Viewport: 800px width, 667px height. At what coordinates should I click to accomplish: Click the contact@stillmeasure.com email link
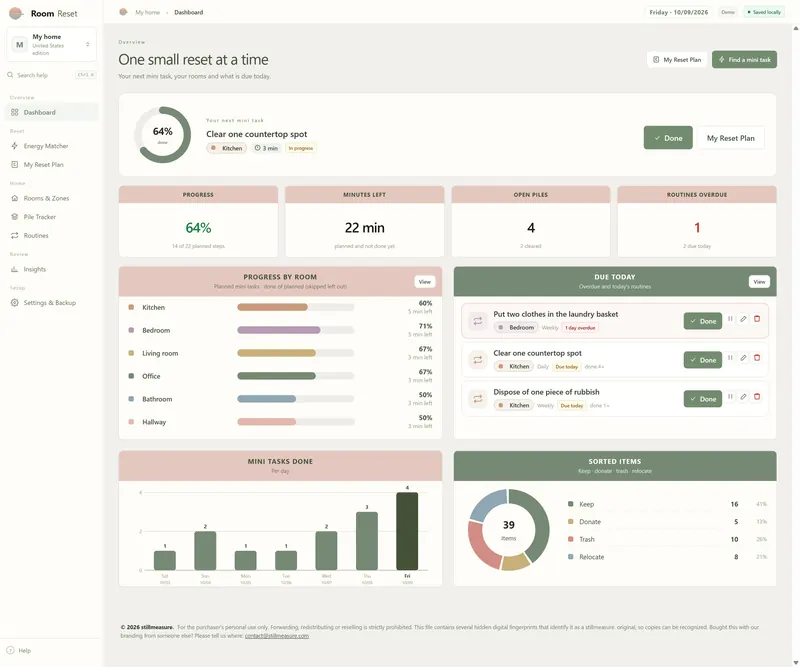pyautogui.click(x=277, y=636)
